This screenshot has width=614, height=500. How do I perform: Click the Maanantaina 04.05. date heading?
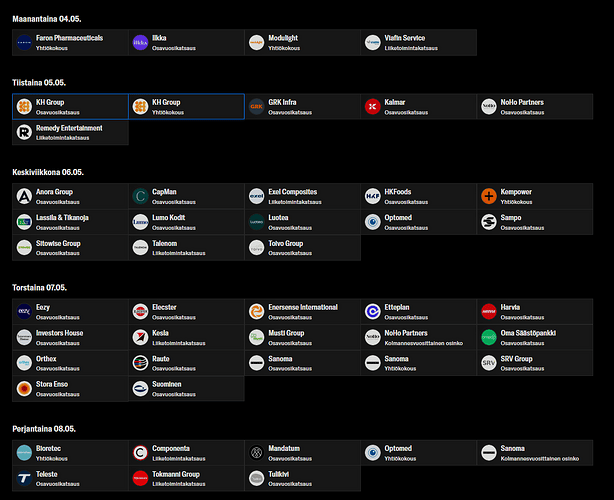pos(47,19)
